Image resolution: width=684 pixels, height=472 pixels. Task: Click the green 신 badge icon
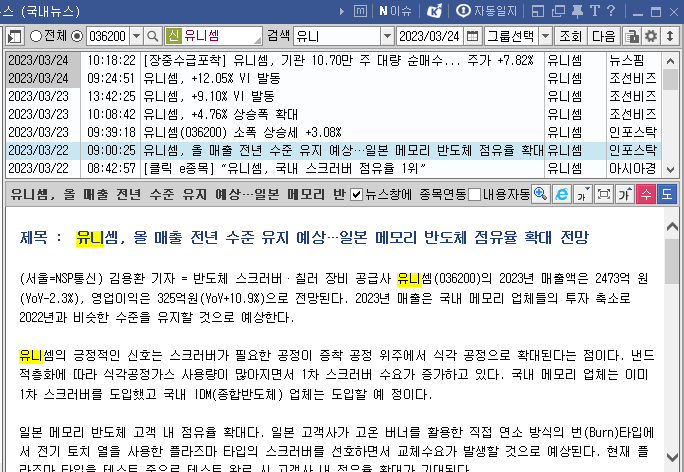pyautogui.click(x=173, y=36)
